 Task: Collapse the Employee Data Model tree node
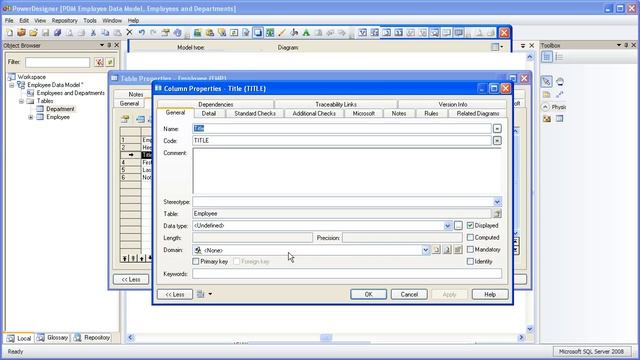(12, 85)
